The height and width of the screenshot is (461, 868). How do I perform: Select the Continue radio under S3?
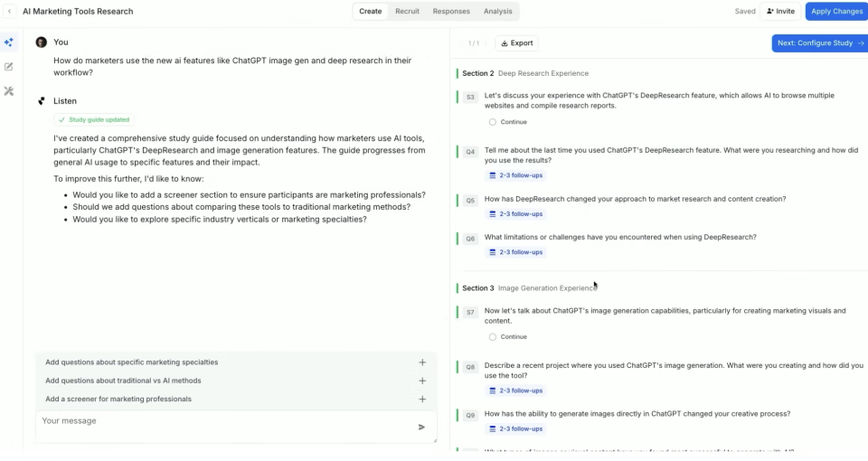coord(493,122)
